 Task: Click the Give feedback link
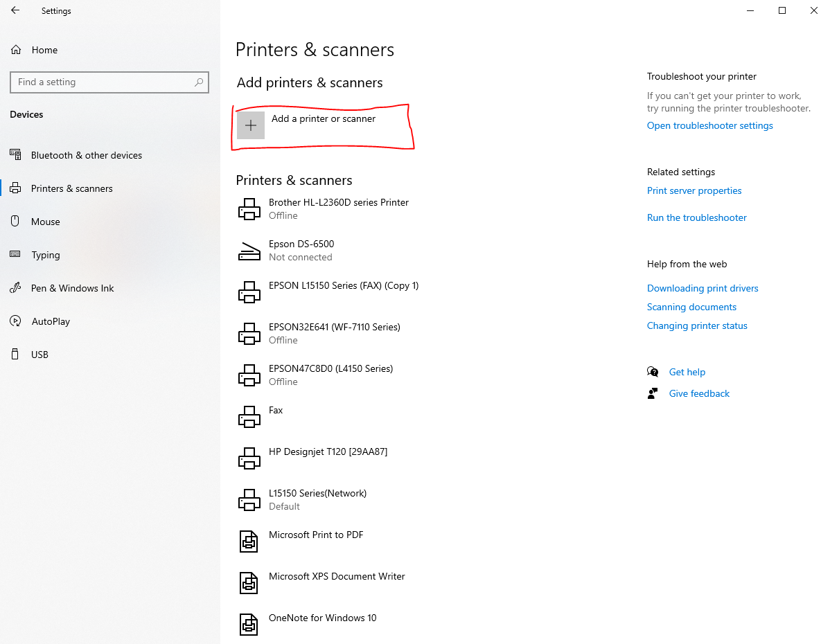(x=699, y=393)
